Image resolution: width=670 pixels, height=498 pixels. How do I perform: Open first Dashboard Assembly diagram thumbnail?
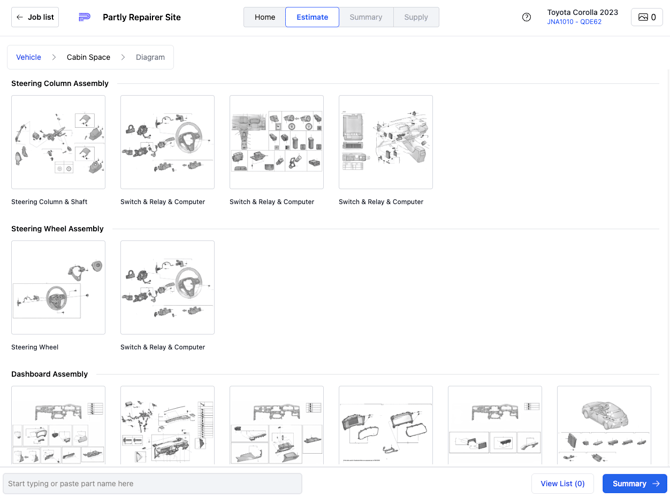click(58, 426)
